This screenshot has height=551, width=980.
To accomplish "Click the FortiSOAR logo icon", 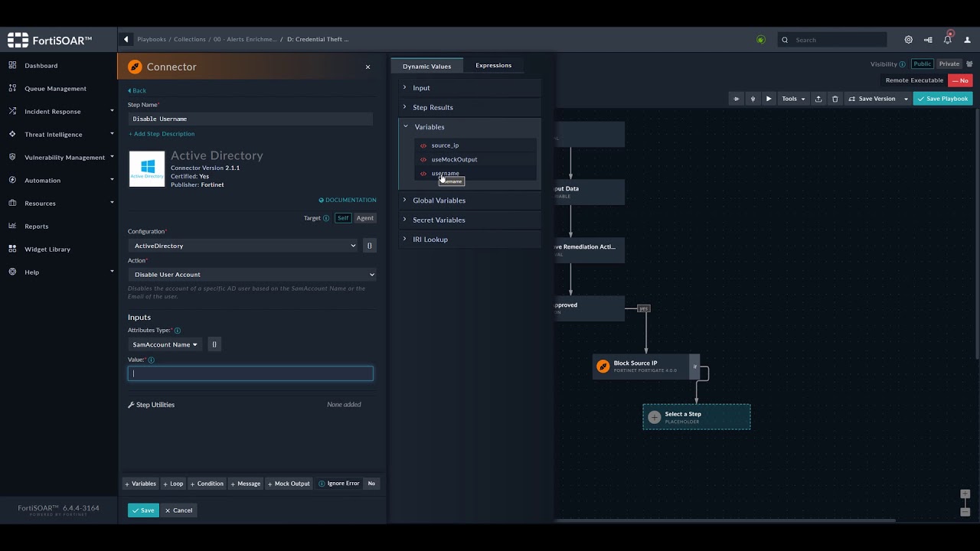I will pos(18,40).
